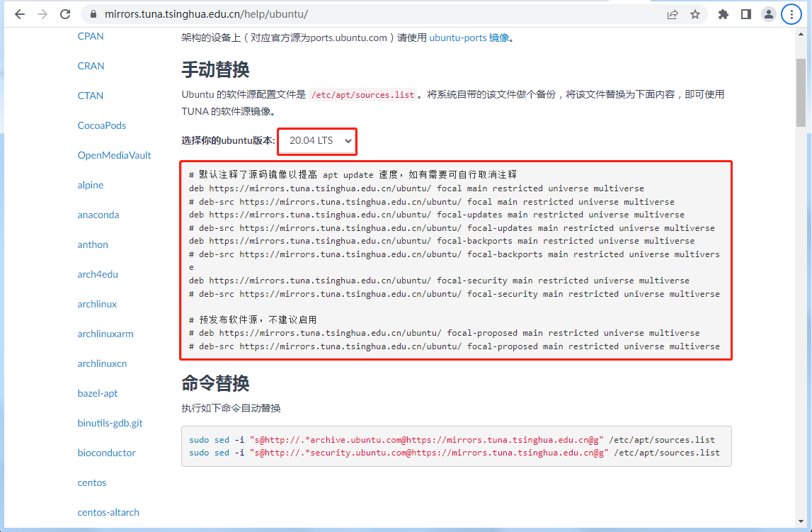Open the CRAN sidebar link
The width and height of the screenshot is (812, 532).
pos(91,66)
